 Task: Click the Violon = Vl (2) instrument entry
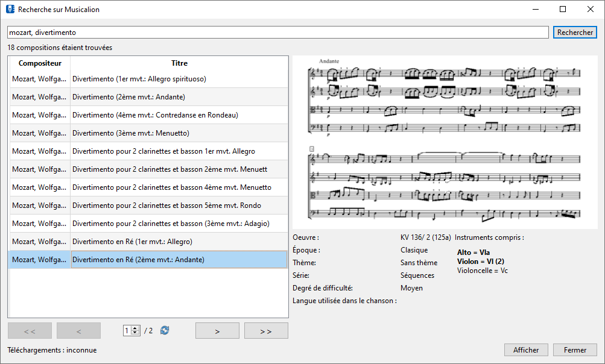click(x=481, y=262)
